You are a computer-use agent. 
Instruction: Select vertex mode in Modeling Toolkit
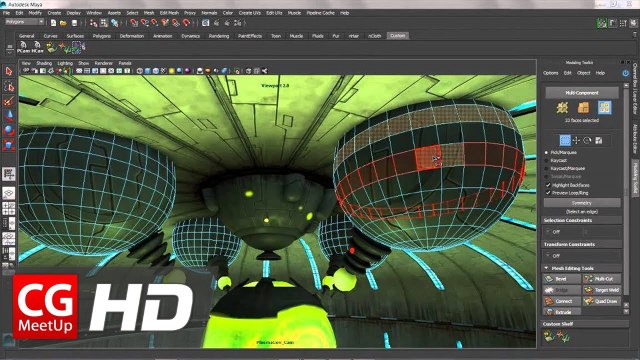click(x=562, y=108)
